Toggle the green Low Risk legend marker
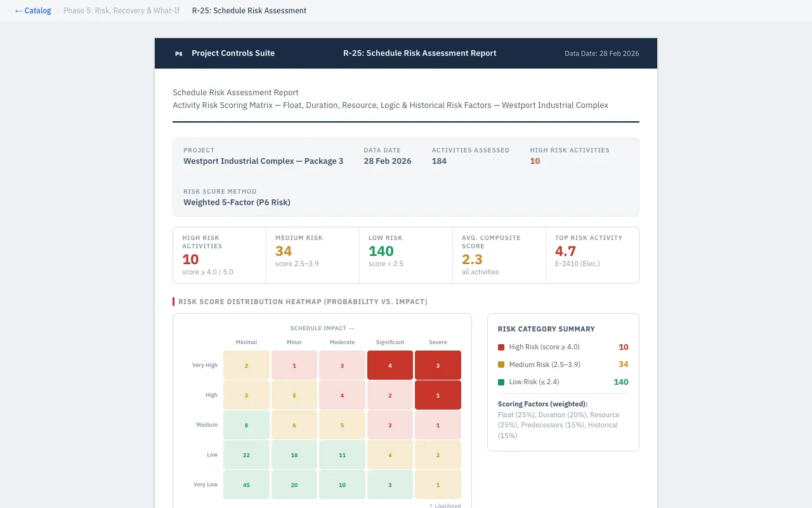Screen dimensions: 812x508 [502, 382]
